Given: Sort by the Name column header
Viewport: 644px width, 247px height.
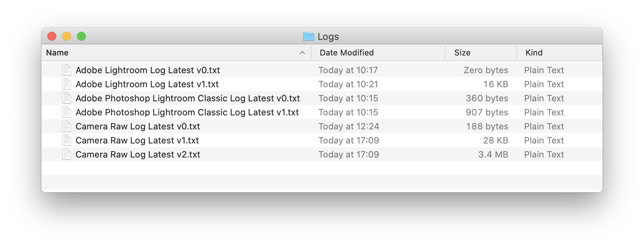Looking at the screenshot, I should [176, 53].
